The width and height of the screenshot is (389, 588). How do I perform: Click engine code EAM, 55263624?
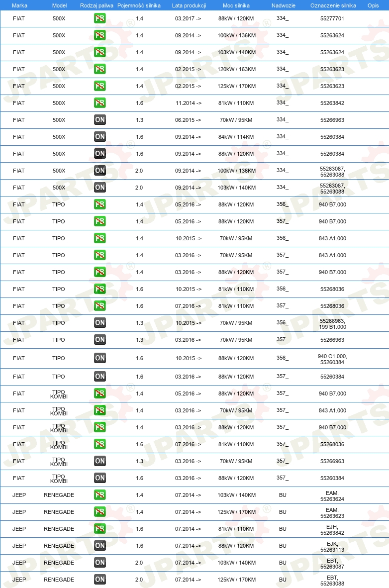point(332,496)
